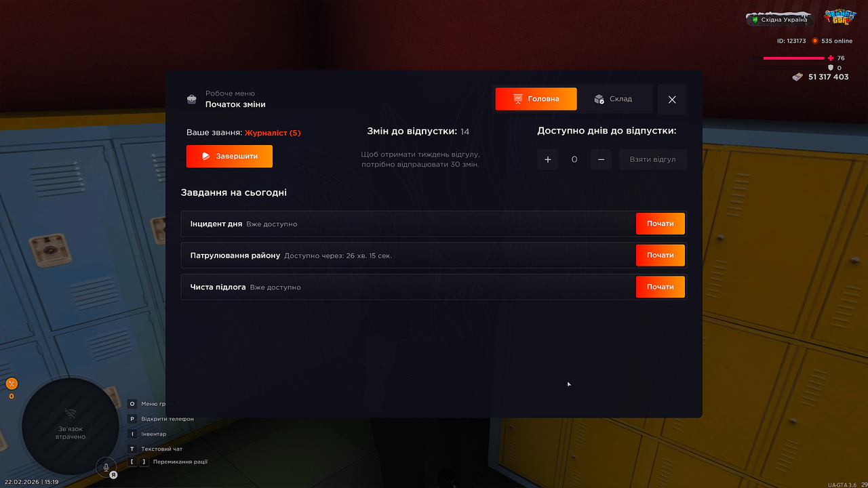Viewport: 868px width, 488px height.
Task: Click the cash icon next to 51 317 403
Action: tap(798, 77)
